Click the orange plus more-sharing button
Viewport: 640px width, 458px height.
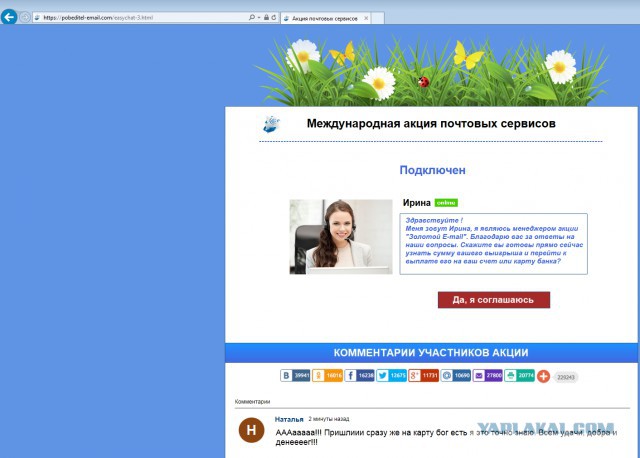tap(543, 376)
